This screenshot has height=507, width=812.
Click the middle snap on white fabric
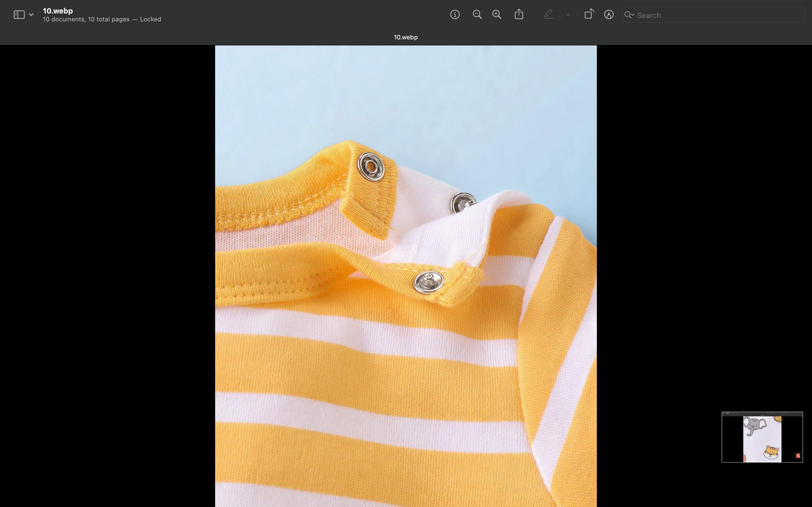click(462, 203)
